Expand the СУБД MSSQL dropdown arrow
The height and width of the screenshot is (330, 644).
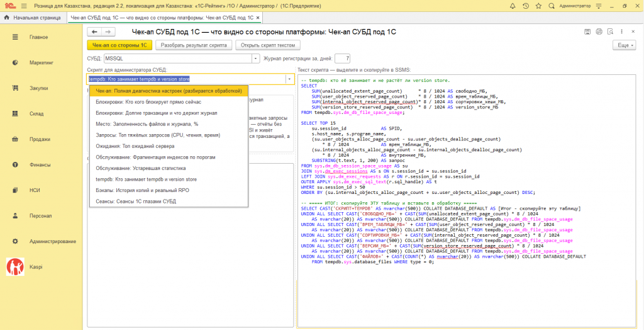point(256,59)
